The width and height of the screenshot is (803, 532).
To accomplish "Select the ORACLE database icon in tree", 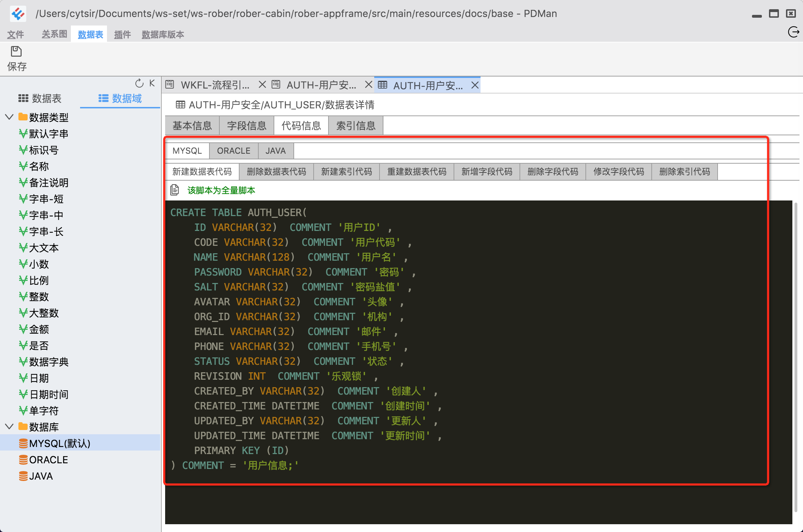I will click(x=23, y=460).
